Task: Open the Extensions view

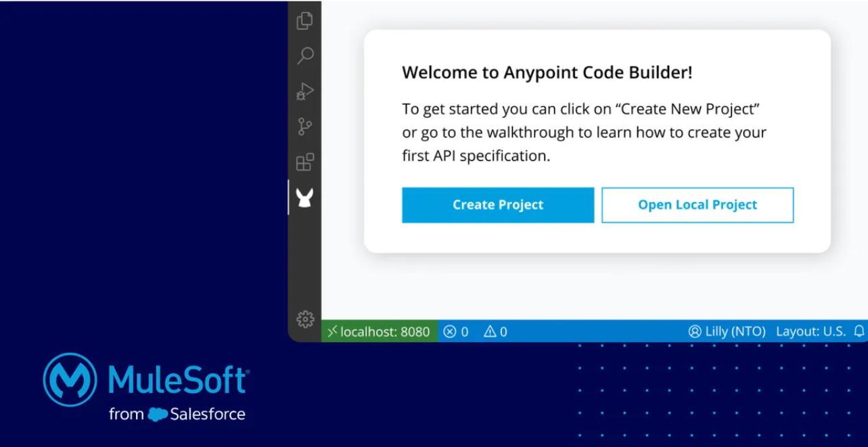Action: pos(305,163)
